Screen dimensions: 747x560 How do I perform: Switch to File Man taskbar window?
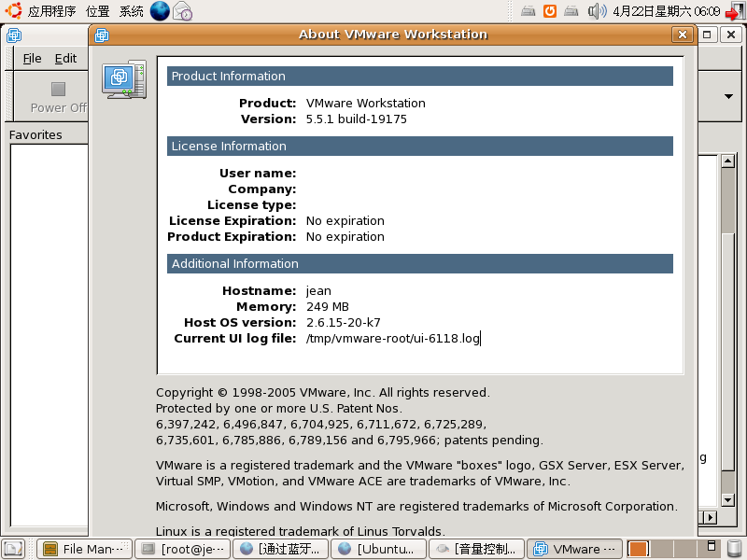(84, 549)
